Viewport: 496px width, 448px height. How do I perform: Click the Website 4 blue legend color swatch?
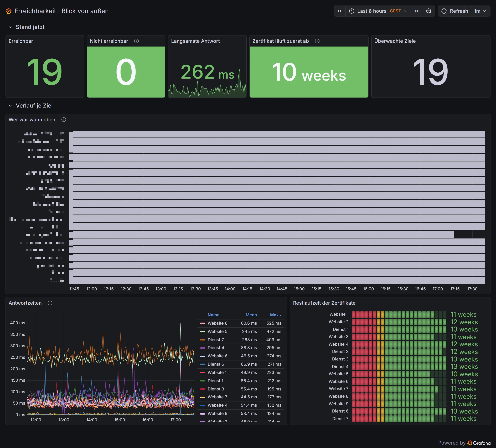coord(203,405)
